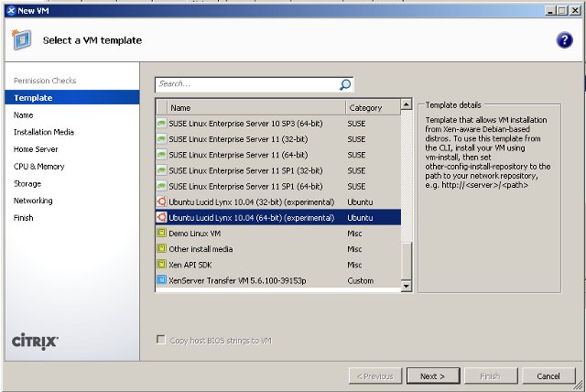Sort templates by the Category column header
This screenshot has height=392, width=586.
[x=373, y=108]
